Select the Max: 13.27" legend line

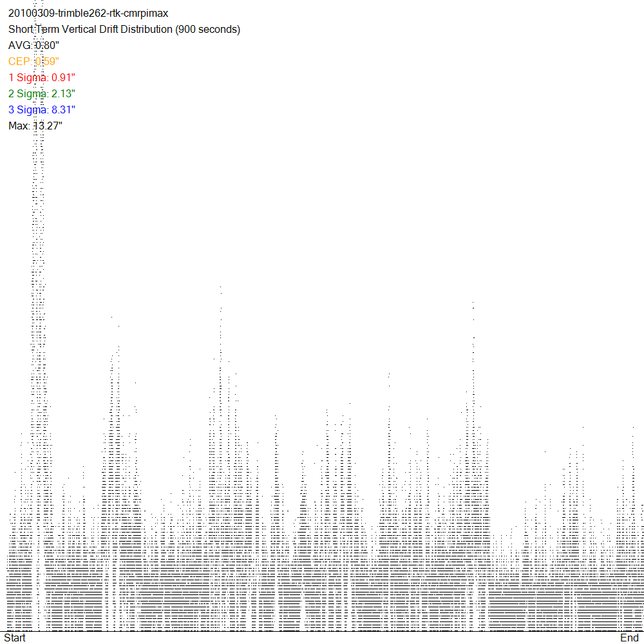[35, 126]
